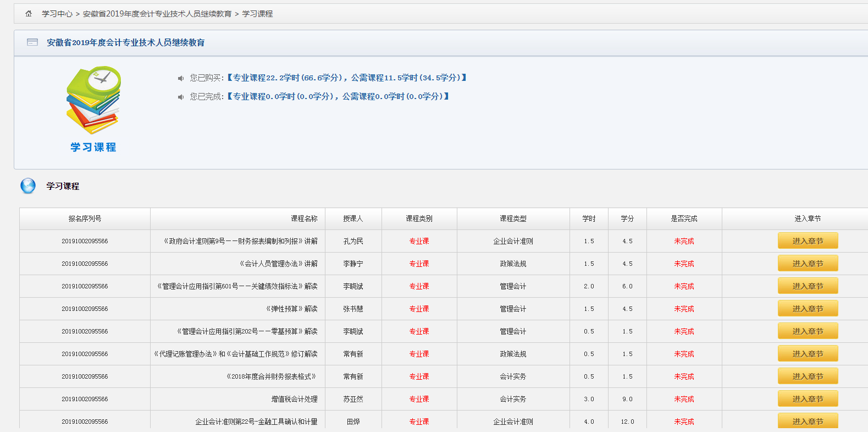Screen dimensions: 868x432
Task: Click 未完成 status for 增值税会计处理 row
Action: click(x=684, y=399)
